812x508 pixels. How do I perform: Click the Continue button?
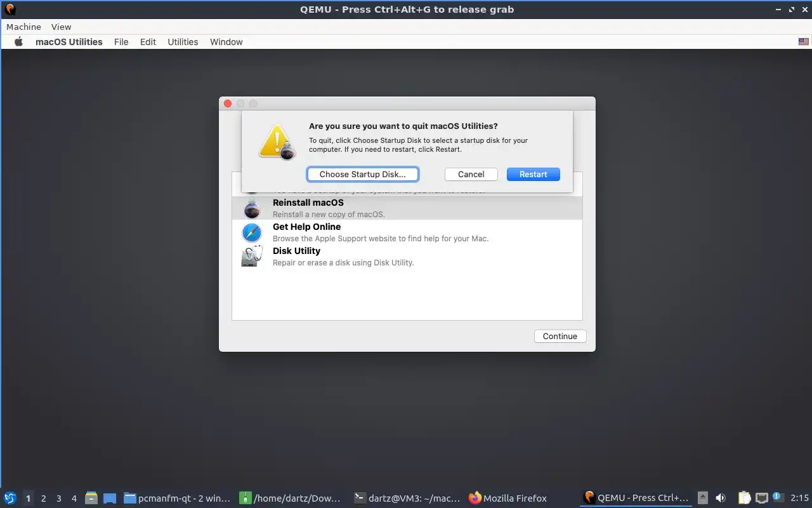pos(560,336)
